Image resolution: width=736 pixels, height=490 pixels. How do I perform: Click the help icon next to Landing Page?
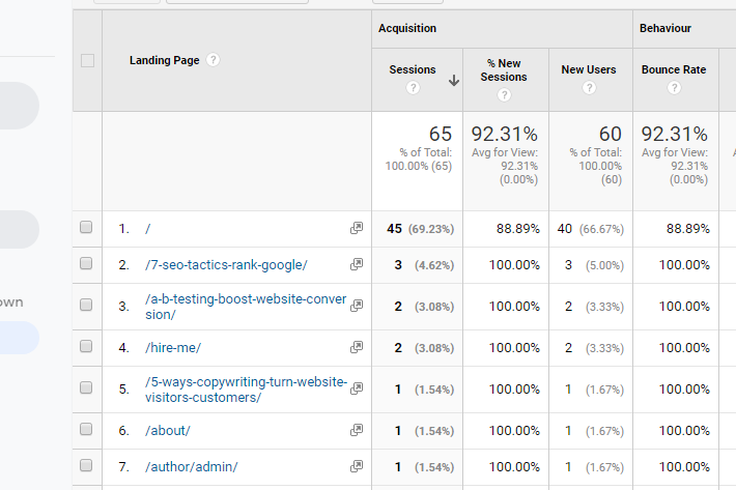point(213,60)
